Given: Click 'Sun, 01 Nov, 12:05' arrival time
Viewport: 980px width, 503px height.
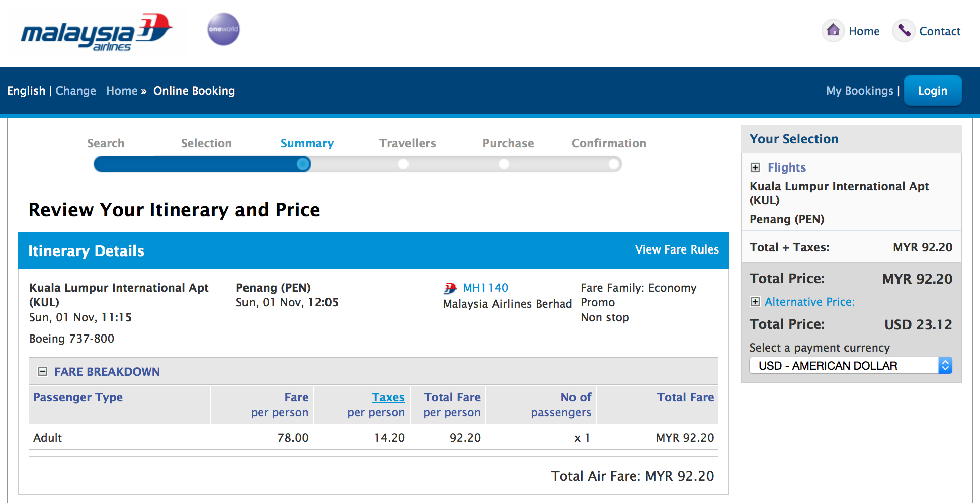Looking at the screenshot, I should point(287,302).
